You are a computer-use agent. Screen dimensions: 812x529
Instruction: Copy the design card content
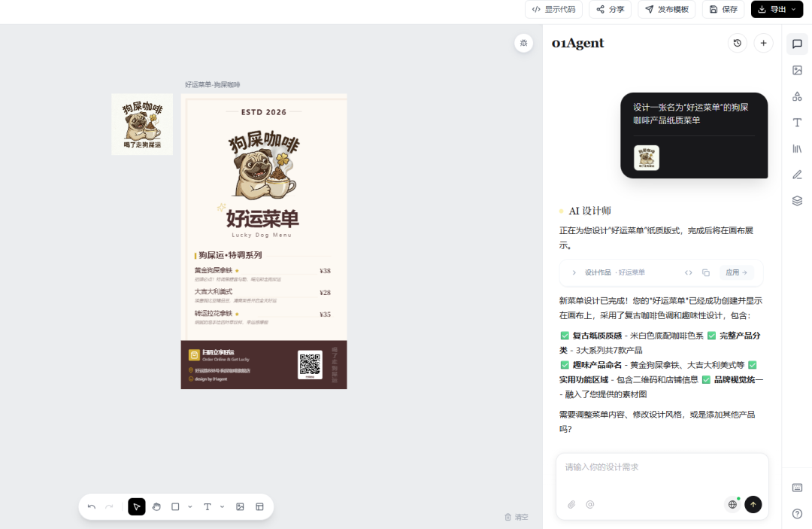(706, 272)
